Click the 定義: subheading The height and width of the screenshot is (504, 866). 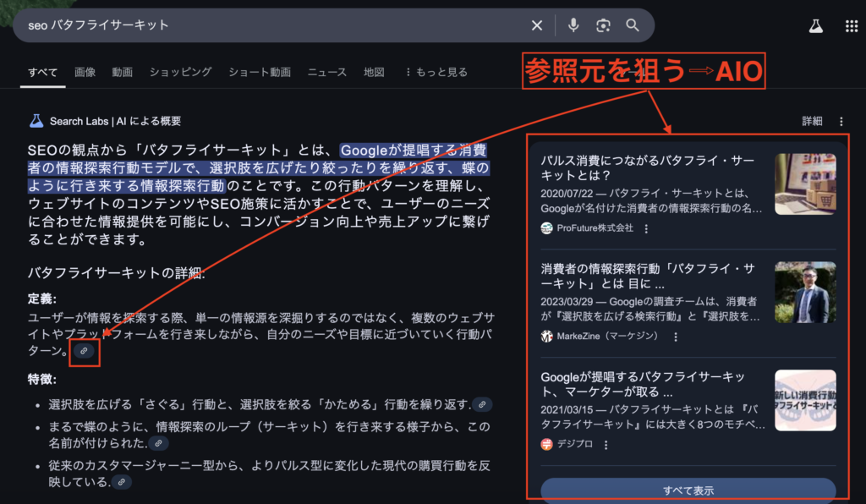click(x=42, y=299)
